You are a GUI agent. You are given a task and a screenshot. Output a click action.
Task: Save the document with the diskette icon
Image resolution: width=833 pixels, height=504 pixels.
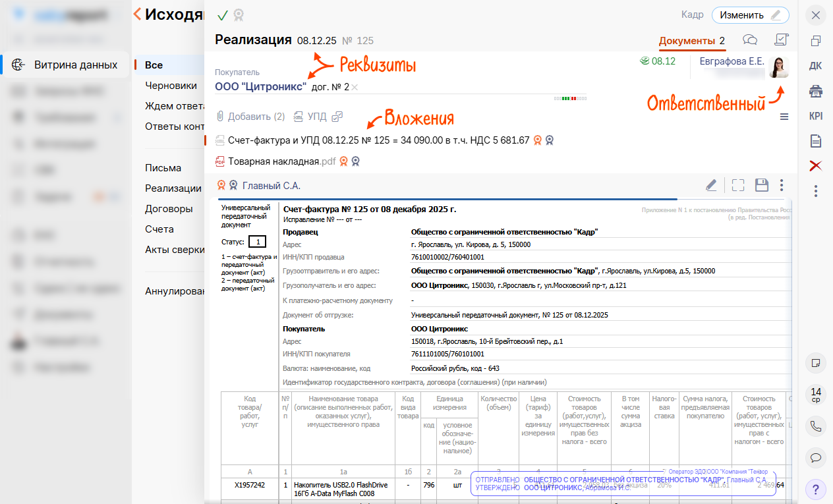click(x=762, y=185)
